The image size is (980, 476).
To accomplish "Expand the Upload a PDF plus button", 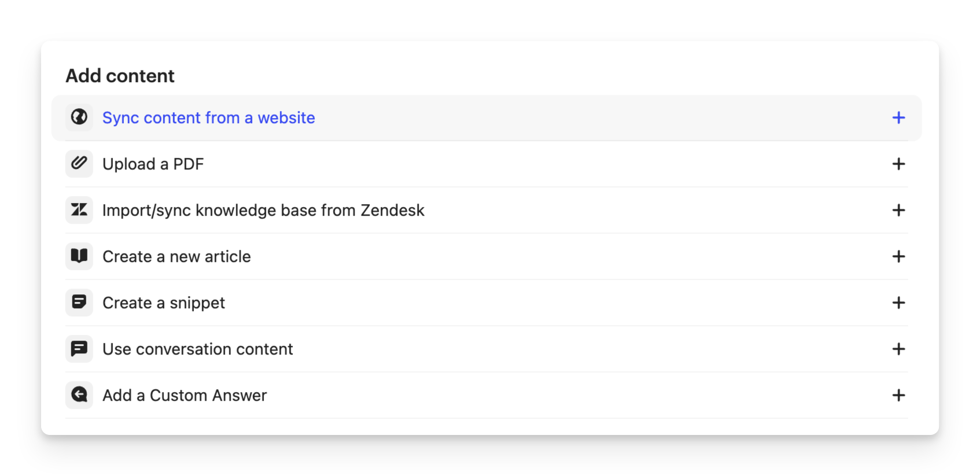I will (x=898, y=164).
